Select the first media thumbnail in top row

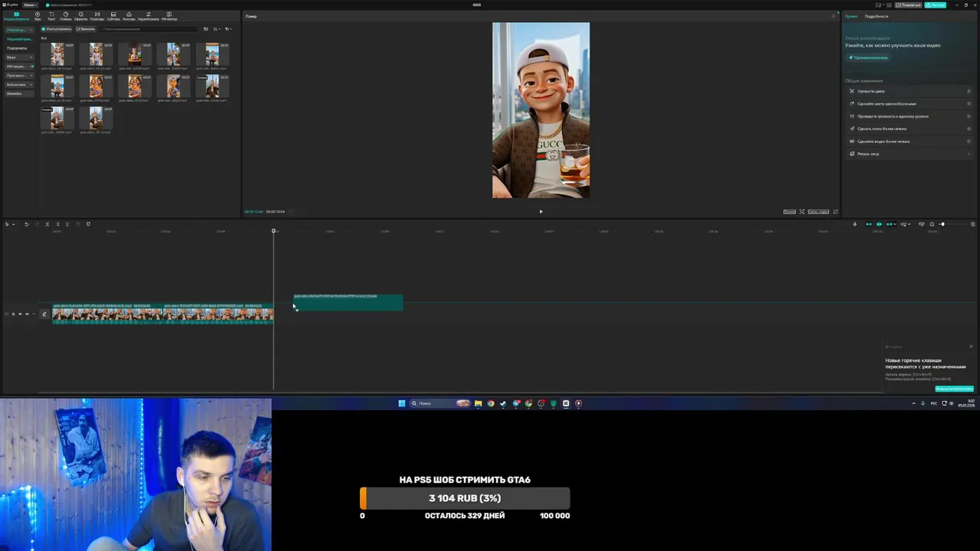point(57,54)
